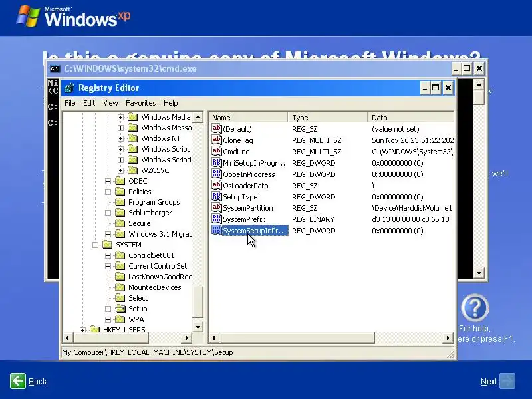This screenshot has height=399, width=532.
Task: Expand the Setup key subtree
Action: pos(108,309)
